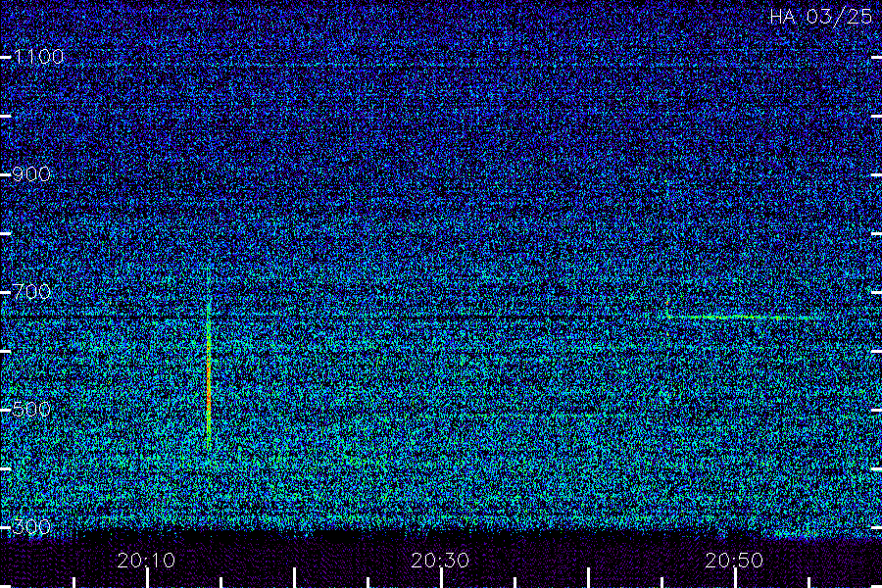Image resolution: width=882 pixels, height=588 pixels.
Task: Click the bright red vertical burst signal
Action: pos(209,374)
